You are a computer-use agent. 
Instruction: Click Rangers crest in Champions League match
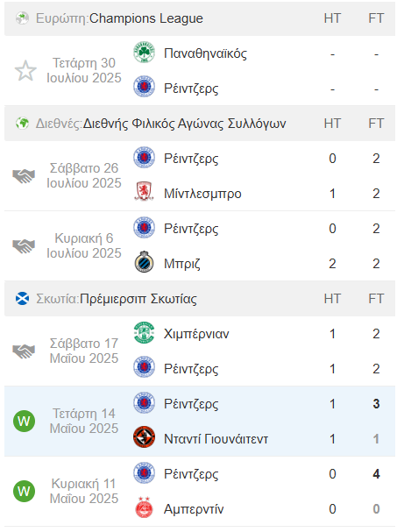145,87
